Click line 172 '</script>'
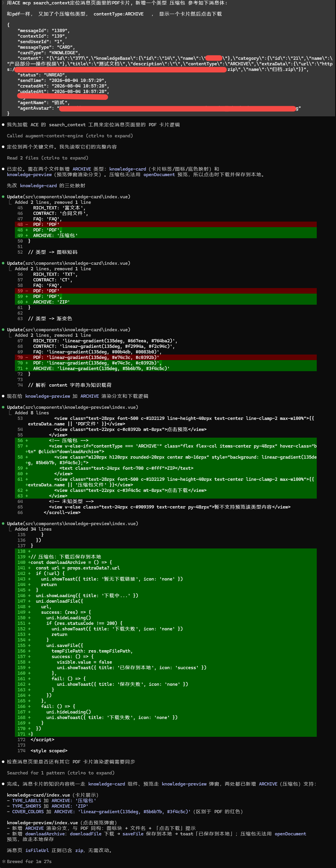The height and width of the screenshot is (868, 336). [43, 740]
